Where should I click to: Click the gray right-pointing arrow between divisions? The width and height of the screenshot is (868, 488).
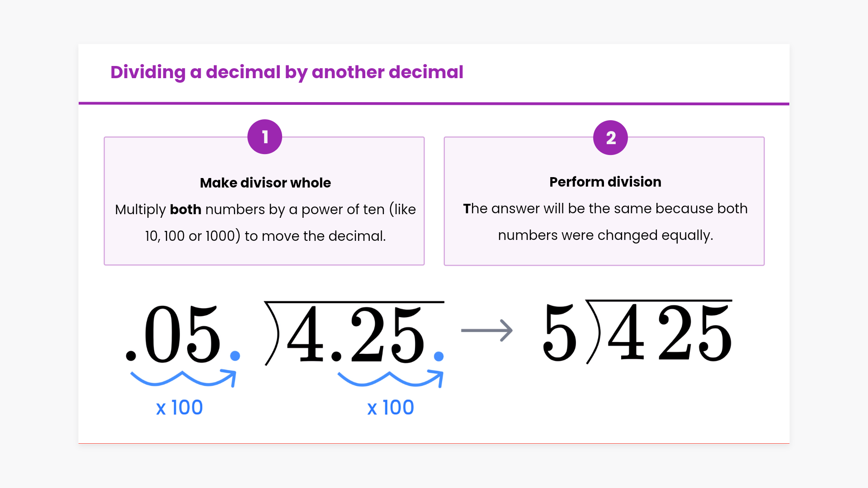(486, 330)
